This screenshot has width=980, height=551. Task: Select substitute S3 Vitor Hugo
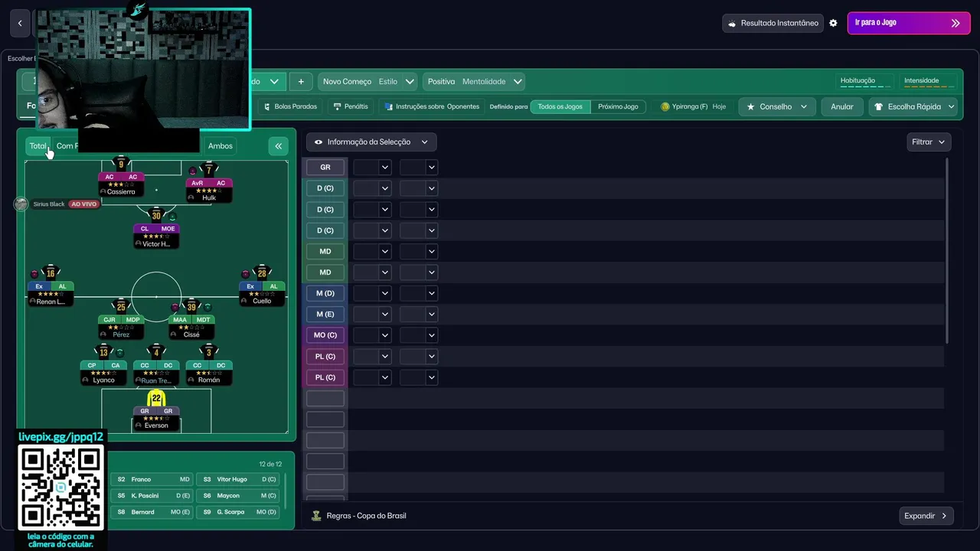click(238, 479)
